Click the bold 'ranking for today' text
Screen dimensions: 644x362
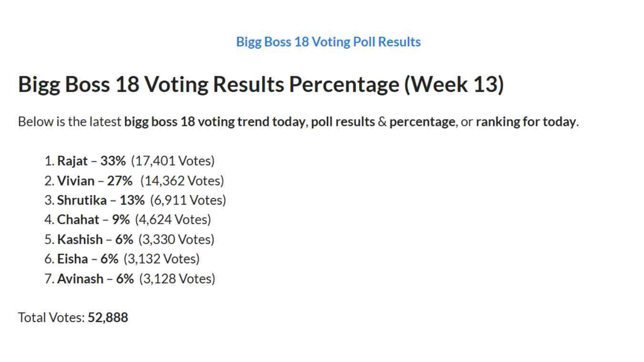(526, 122)
